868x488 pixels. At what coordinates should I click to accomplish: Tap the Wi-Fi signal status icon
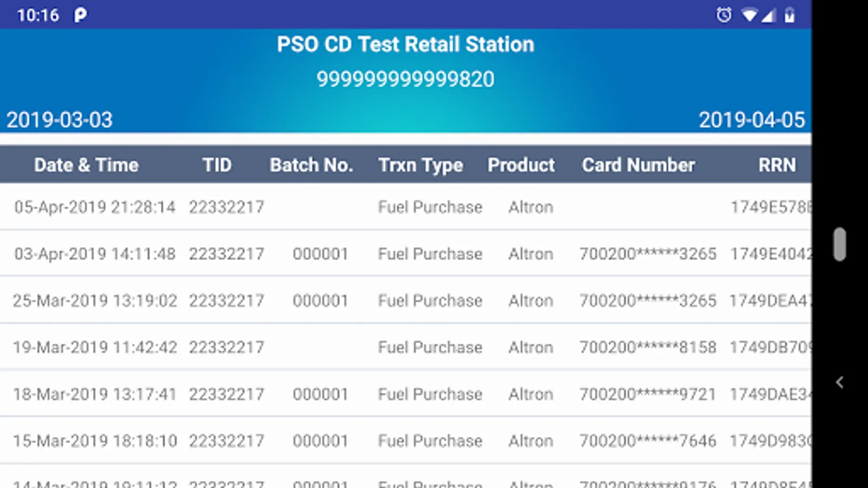click(x=750, y=15)
